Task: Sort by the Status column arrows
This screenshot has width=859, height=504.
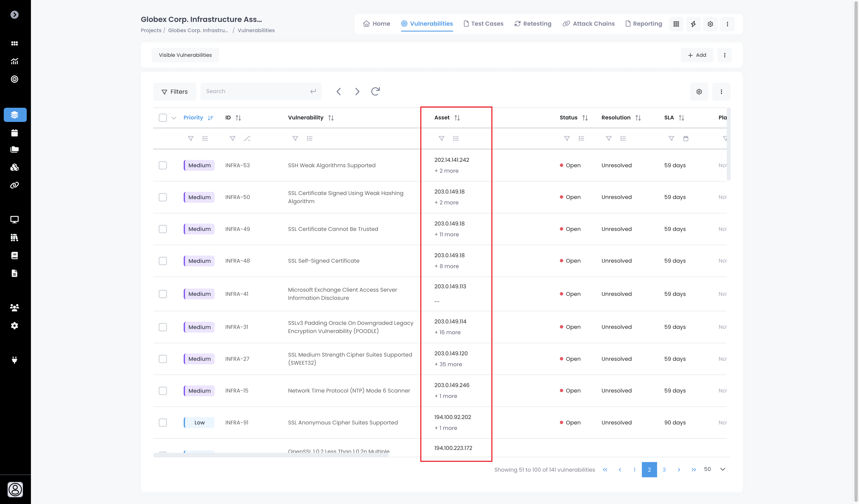Action: (585, 118)
